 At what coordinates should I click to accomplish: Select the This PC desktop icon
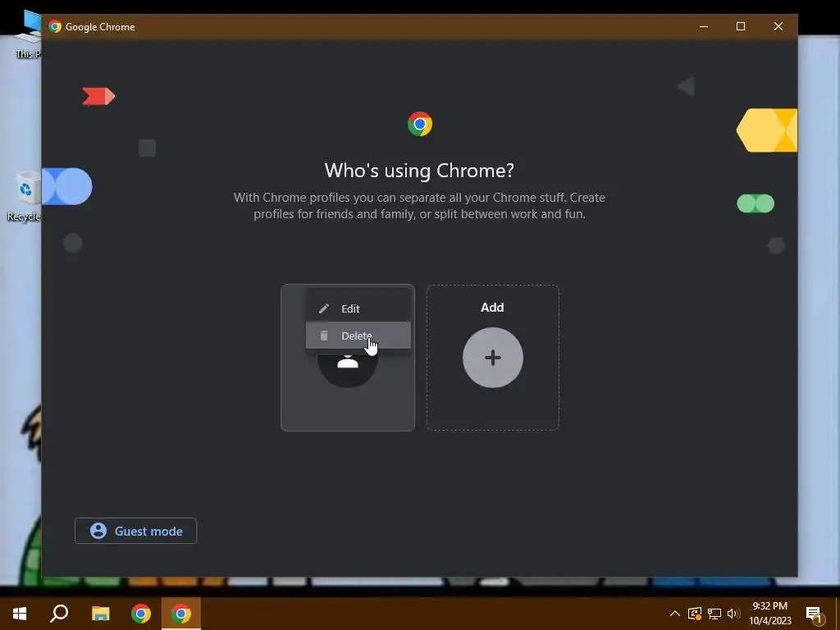[28, 33]
